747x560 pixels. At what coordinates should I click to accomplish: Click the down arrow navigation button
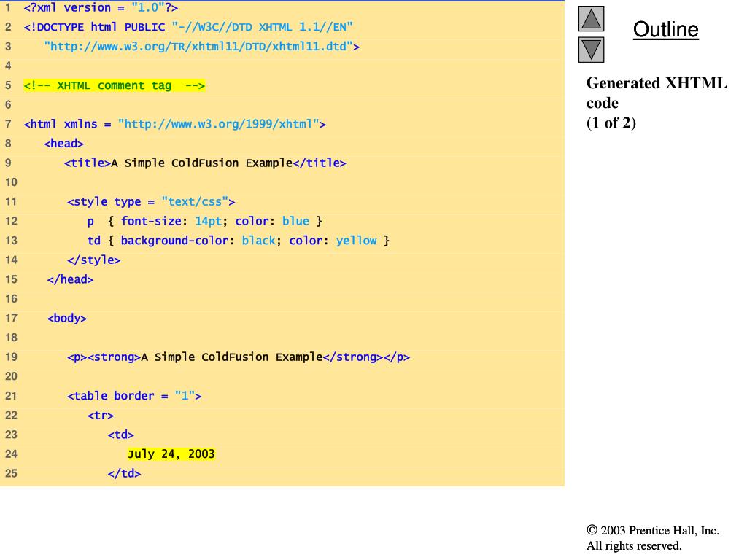point(591,50)
